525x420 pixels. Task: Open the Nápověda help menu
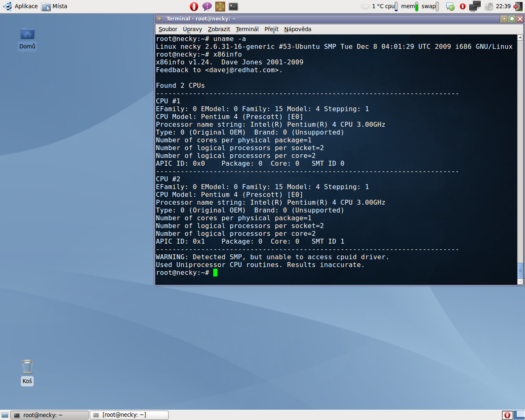[297, 29]
